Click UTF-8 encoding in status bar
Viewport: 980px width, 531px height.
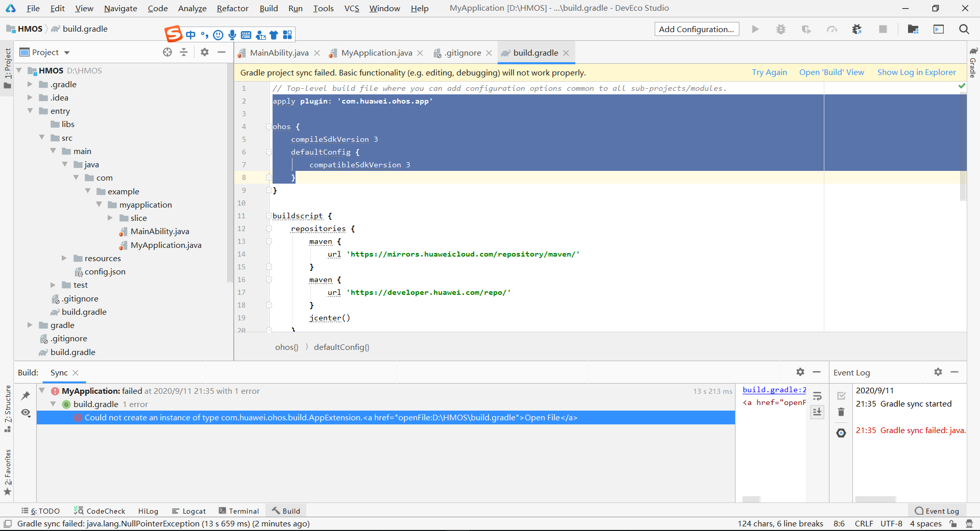tap(891, 523)
